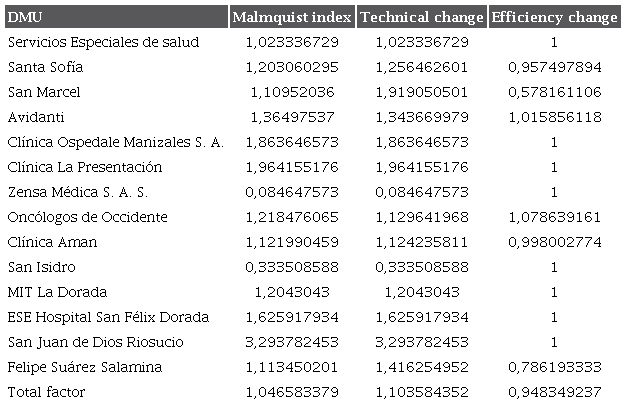Click San Marcel's Malmquist value 1,10952036

[292, 92]
